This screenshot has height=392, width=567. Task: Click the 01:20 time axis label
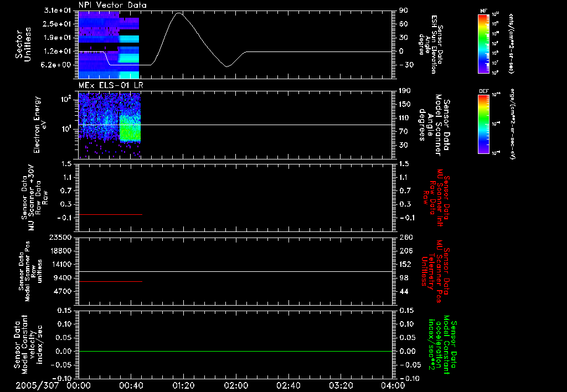coord(183,385)
